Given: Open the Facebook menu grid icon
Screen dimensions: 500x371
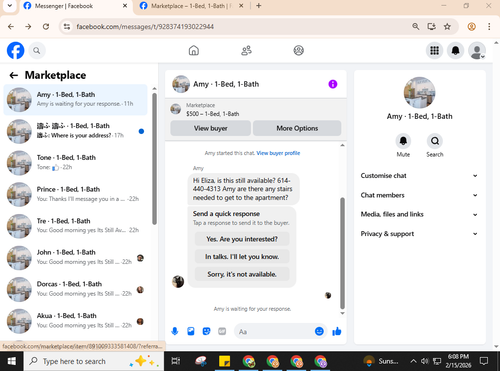Looking at the screenshot, I should (434, 51).
